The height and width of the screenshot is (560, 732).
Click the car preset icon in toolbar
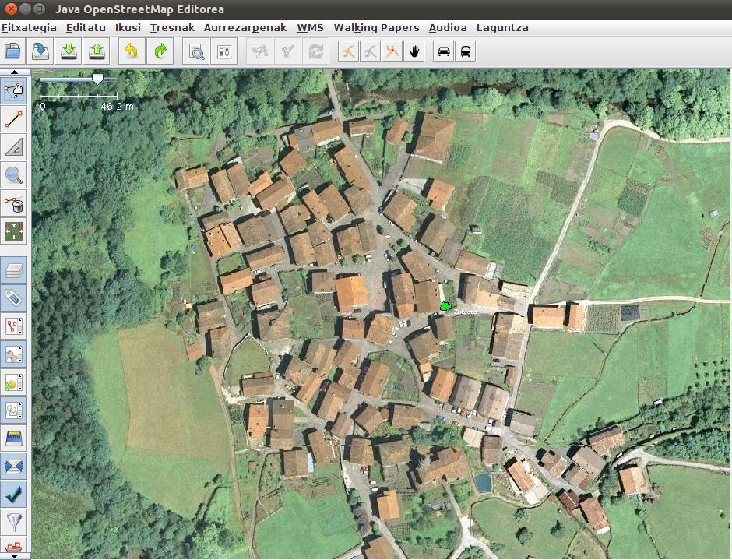[444, 52]
